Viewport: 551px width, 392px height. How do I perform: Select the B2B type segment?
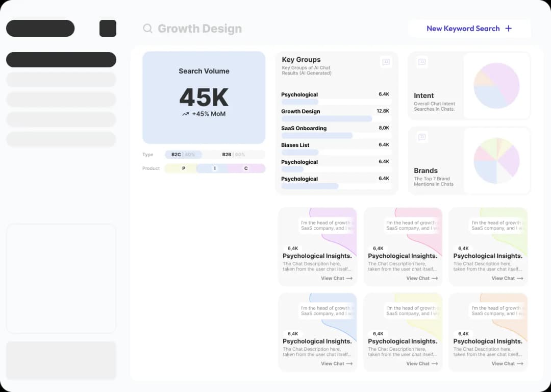coord(234,155)
